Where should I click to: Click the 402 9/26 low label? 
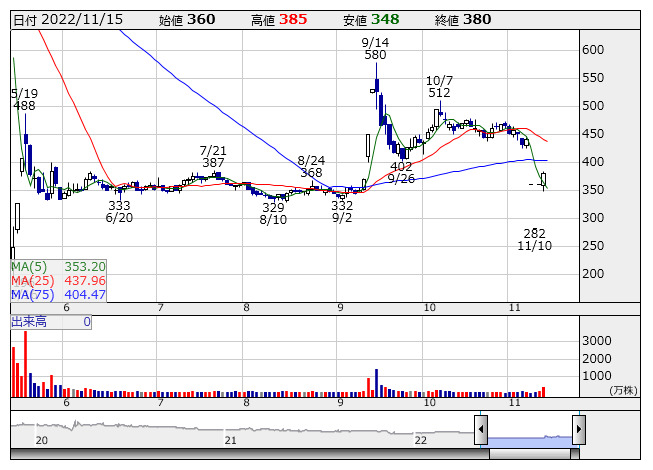click(401, 173)
